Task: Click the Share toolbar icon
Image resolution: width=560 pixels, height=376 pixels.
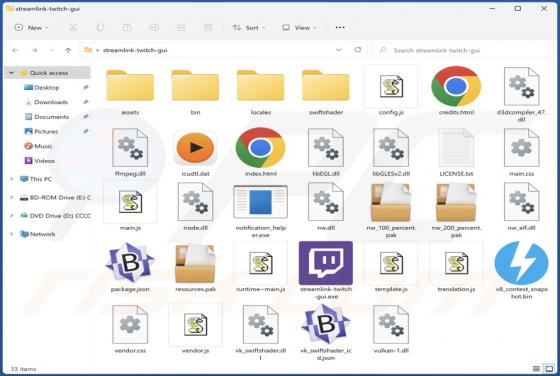Action: 181,27
